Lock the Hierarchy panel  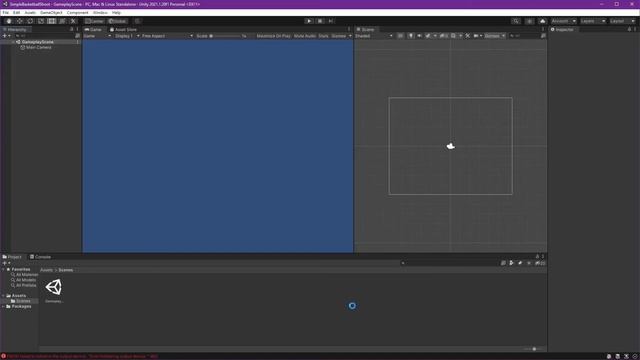coord(72,29)
